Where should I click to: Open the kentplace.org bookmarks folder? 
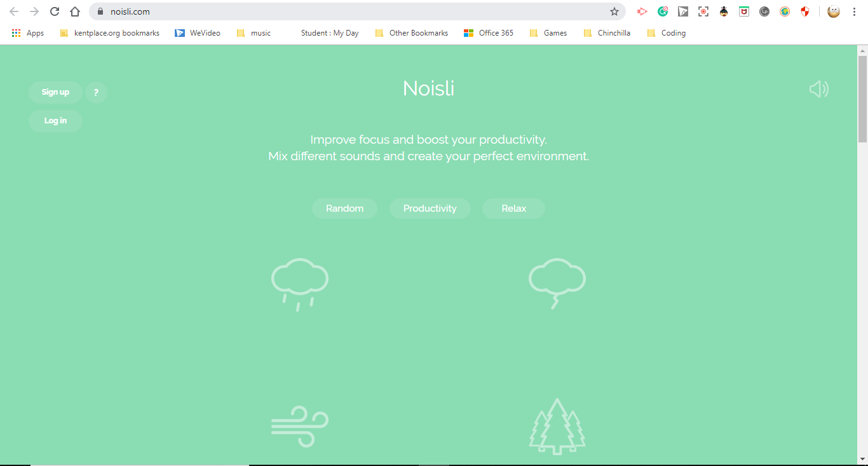(109, 33)
